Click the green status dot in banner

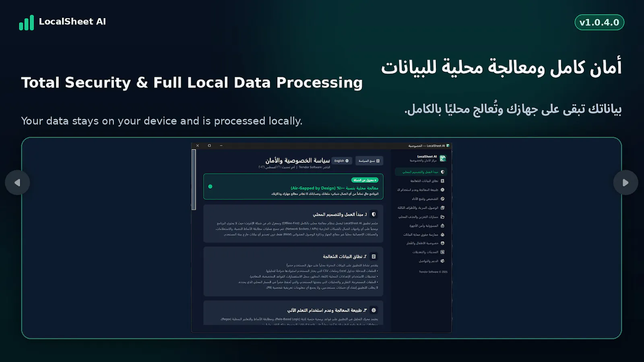coord(210,186)
